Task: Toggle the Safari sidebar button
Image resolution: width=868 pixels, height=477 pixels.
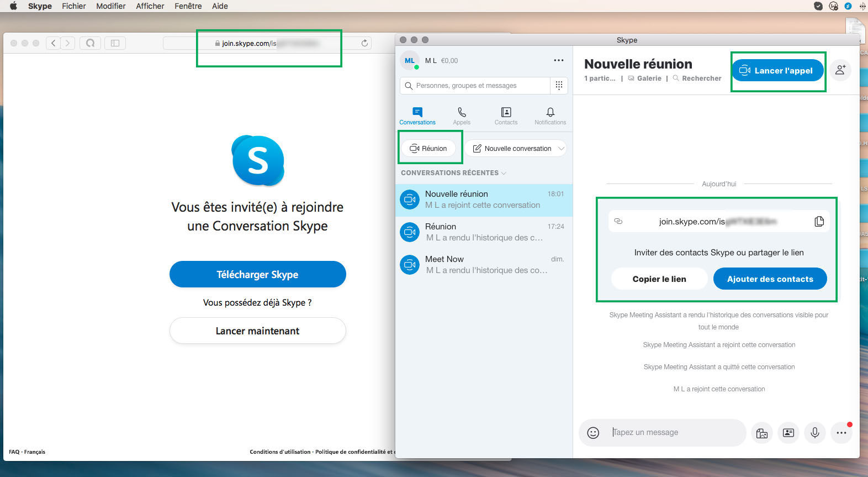Action: [x=115, y=43]
